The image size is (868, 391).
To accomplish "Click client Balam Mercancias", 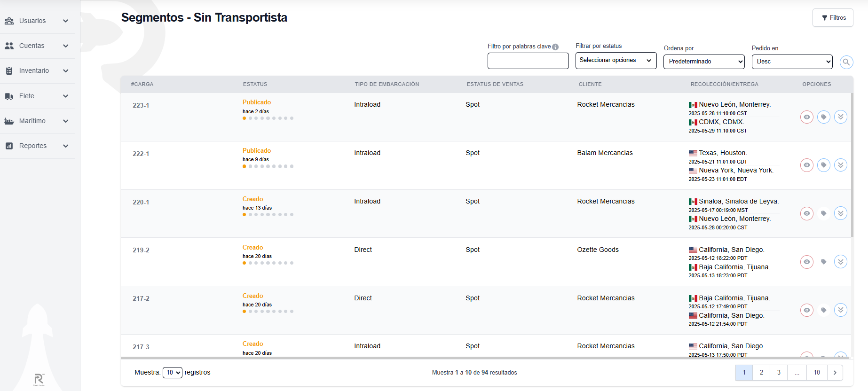I will pyautogui.click(x=605, y=153).
